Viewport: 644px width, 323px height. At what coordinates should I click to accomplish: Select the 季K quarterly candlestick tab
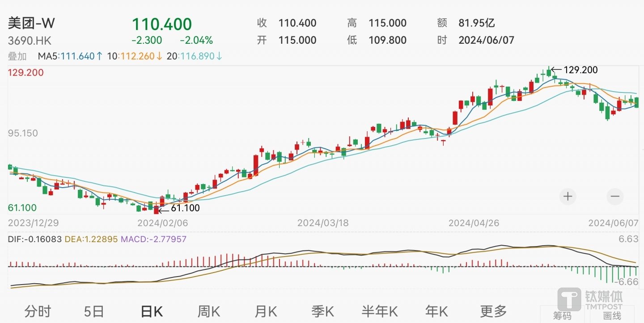point(323,311)
